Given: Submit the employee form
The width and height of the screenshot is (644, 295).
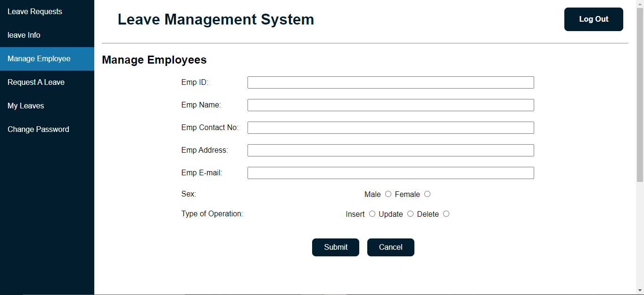Looking at the screenshot, I should (335, 247).
